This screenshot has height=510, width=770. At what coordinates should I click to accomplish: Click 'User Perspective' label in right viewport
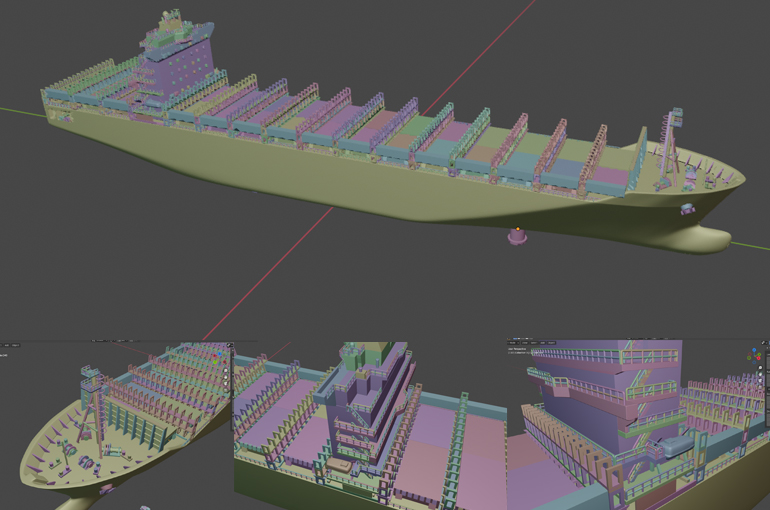point(517,349)
